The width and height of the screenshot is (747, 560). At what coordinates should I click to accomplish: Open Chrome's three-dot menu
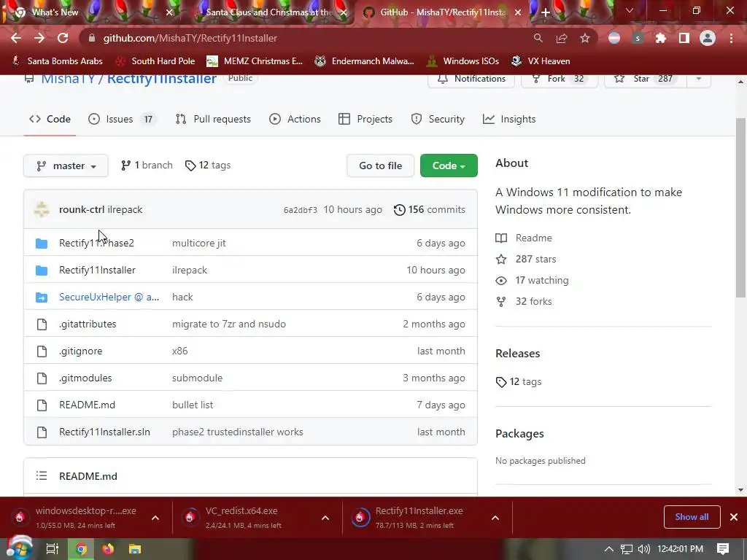click(x=731, y=38)
